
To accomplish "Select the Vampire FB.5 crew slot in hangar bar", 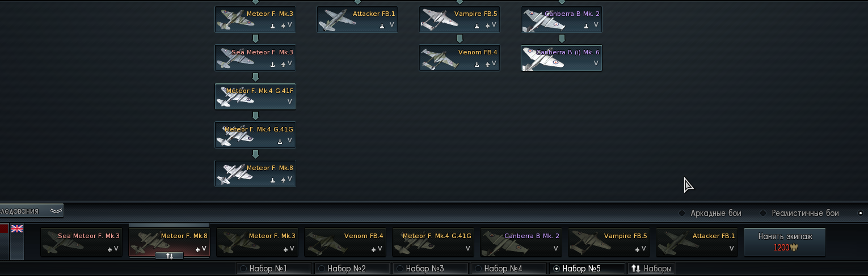I will (609, 243).
